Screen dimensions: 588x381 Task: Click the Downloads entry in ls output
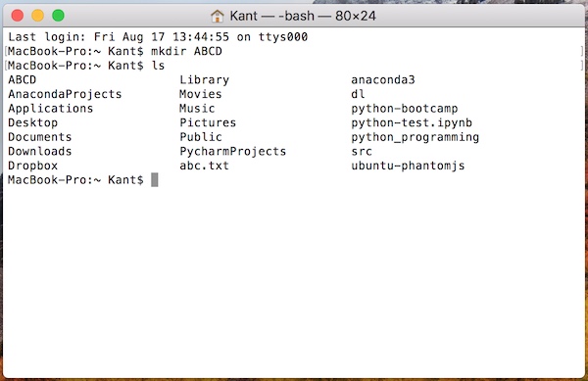click(40, 151)
